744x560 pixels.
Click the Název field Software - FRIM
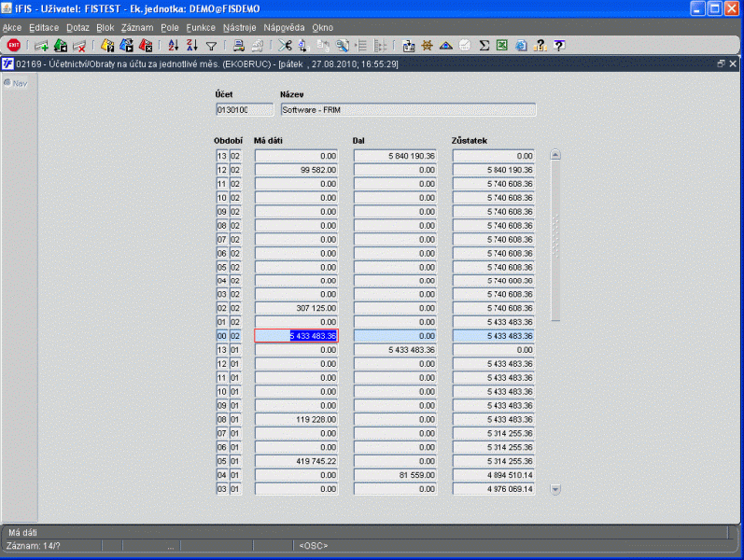click(408, 109)
